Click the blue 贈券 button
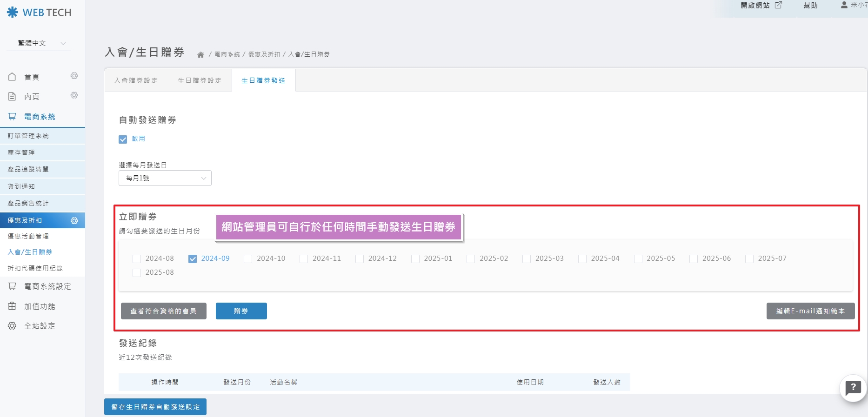Image resolution: width=868 pixels, height=417 pixels. pyautogui.click(x=241, y=311)
